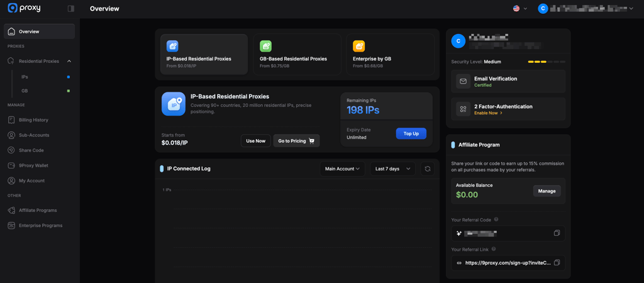Collapse the sidebar panel toggle icon
The image size is (644, 283).
[x=70, y=8]
